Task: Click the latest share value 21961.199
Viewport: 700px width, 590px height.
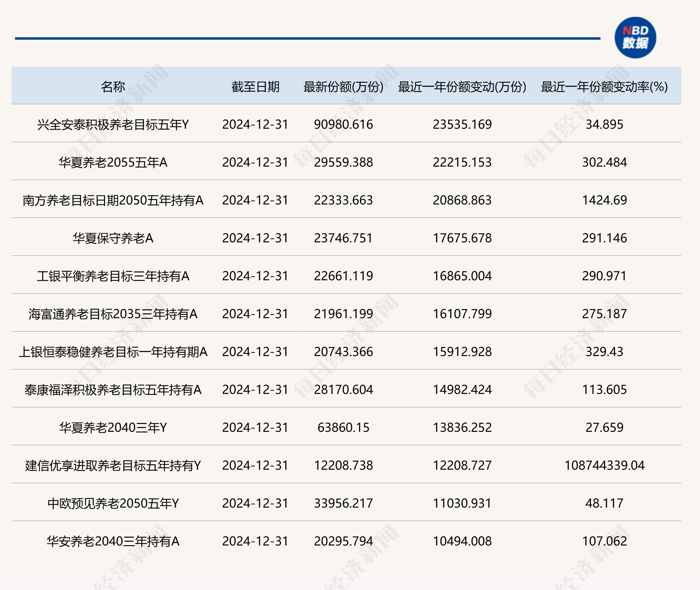Action: coord(343,314)
